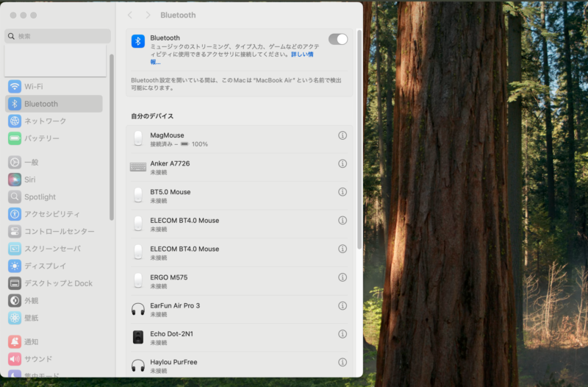Screen dimensions: 588x387
Task: Click the device list scrollbar
Action: tap(359, 140)
